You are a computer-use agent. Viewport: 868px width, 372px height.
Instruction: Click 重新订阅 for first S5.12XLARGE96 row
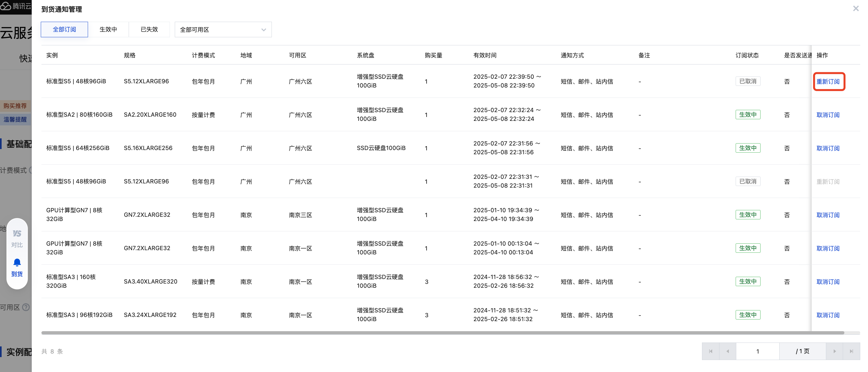(x=828, y=82)
